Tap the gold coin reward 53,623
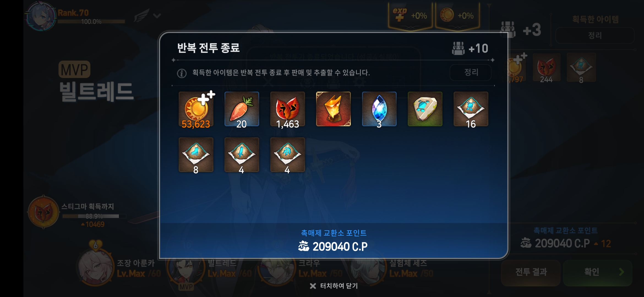The width and height of the screenshot is (644, 297). point(196,109)
